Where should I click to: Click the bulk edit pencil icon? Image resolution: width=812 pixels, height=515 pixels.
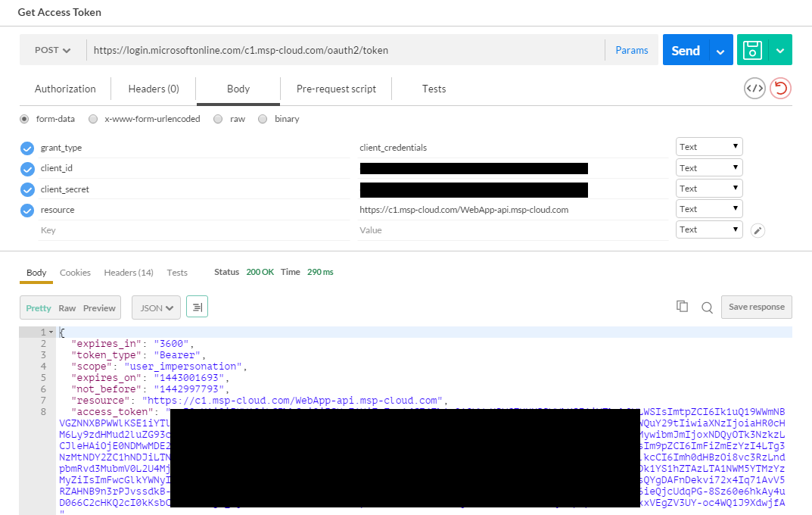(x=758, y=230)
